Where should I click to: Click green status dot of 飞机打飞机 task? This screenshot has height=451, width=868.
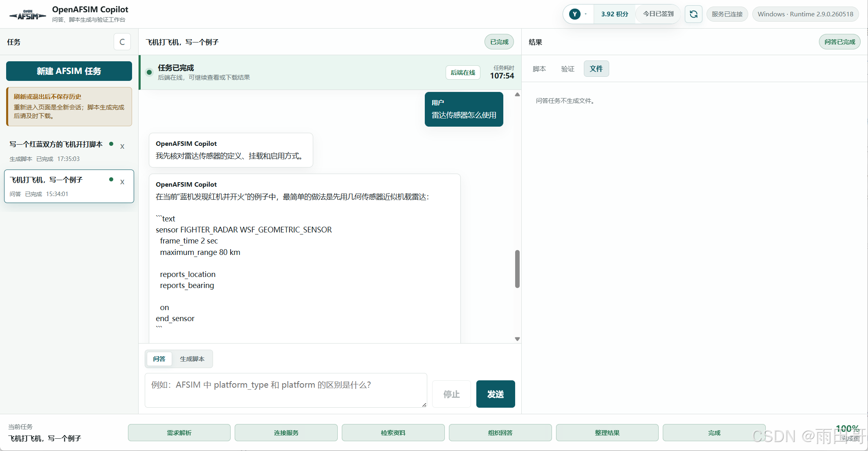(x=111, y=179)
